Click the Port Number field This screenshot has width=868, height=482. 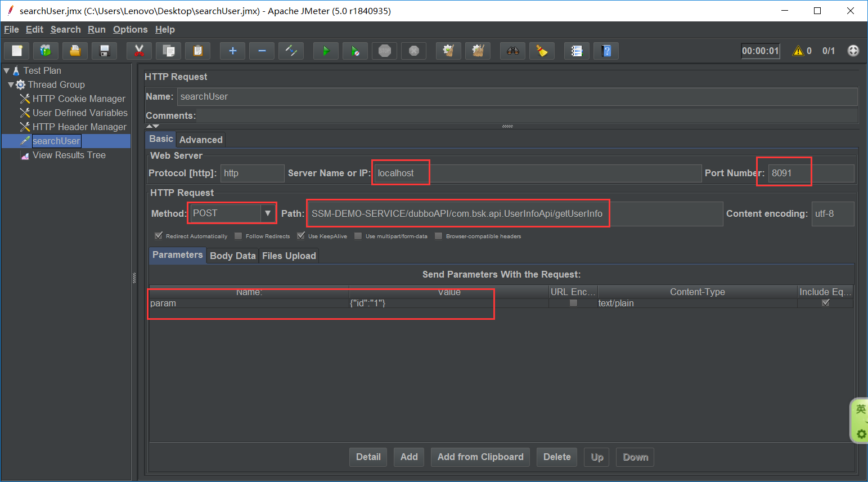[x=812, y=173]
